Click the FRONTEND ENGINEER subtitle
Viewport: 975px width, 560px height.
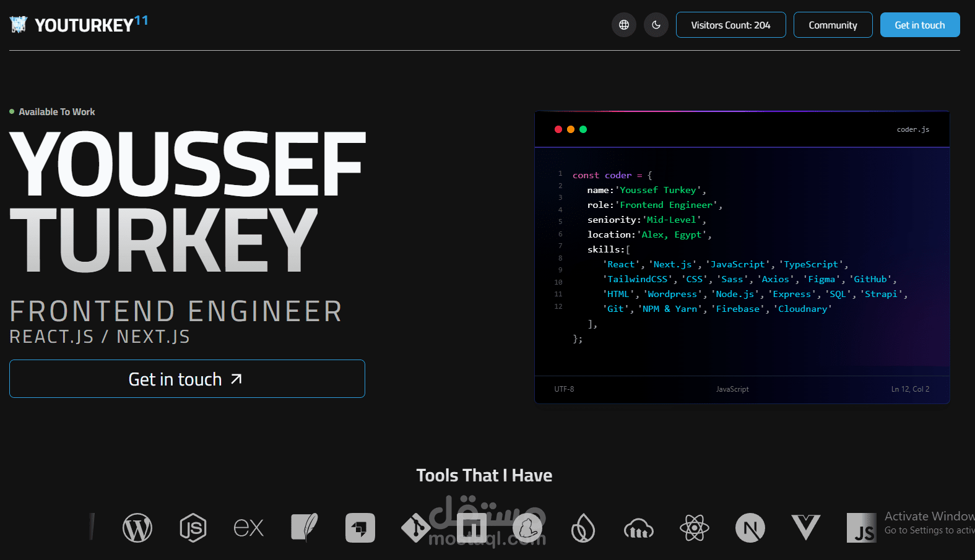tap(176, 311)
